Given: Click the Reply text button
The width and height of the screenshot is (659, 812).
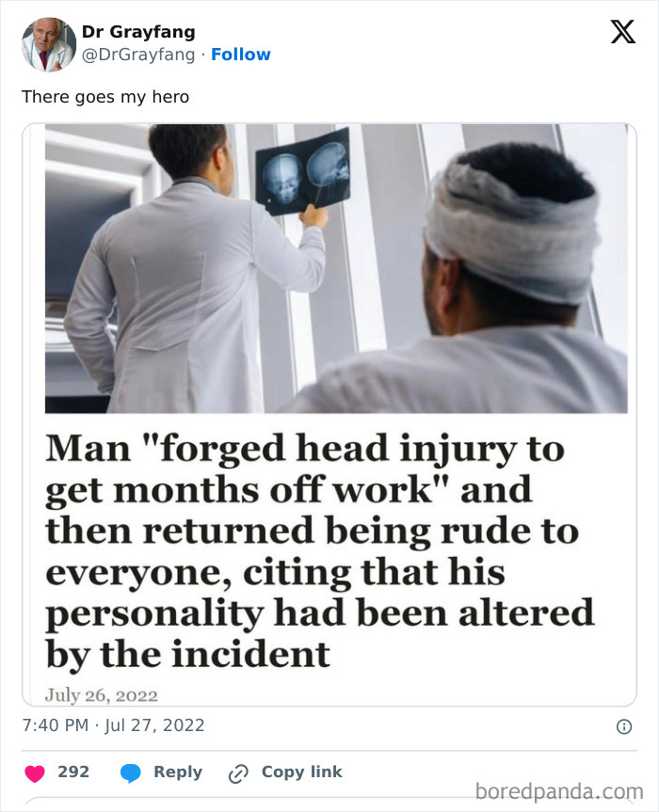Looking at the screenshot, I should pyautogui.click(x=178, y=772).
